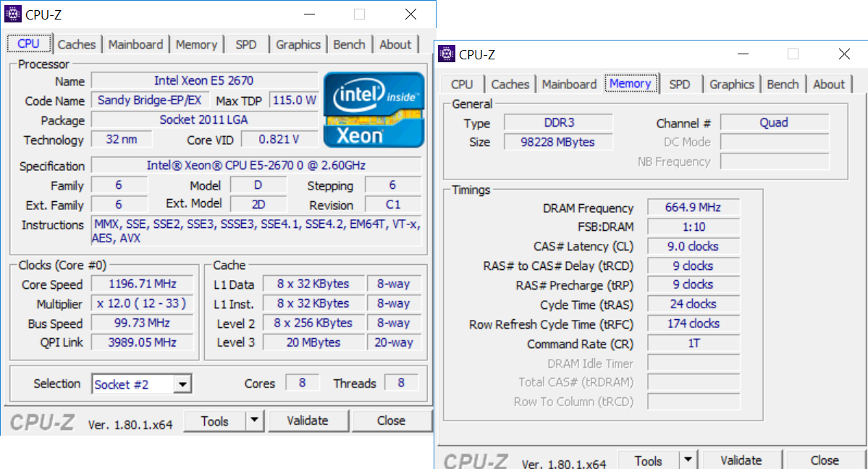This screenshot has width=868, height=469.
Task: Close the right CPU-Z window with X
Action: 843,54
